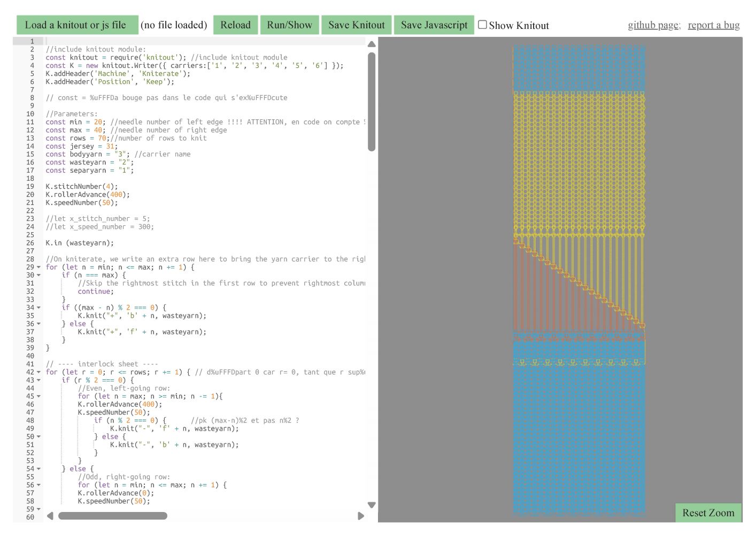Save Knitout output file
756x535 pixels.
[356, 25]
